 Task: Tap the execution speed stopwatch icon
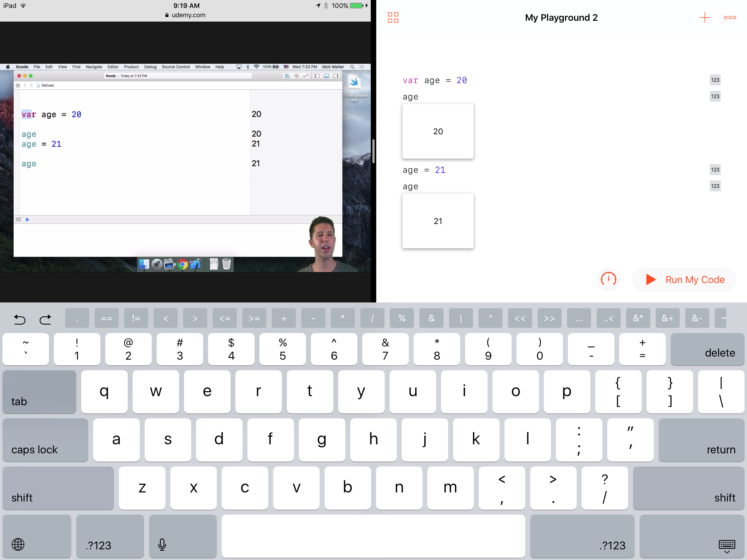tap(608, 279)
